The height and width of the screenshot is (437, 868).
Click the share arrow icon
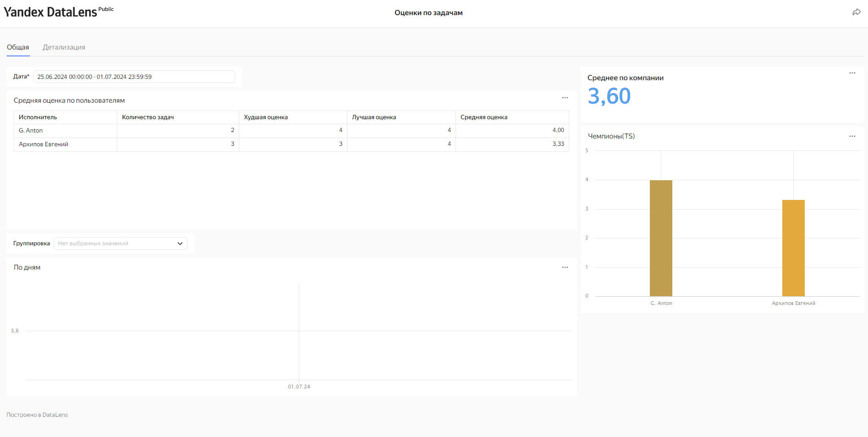(x=856, y=12)
